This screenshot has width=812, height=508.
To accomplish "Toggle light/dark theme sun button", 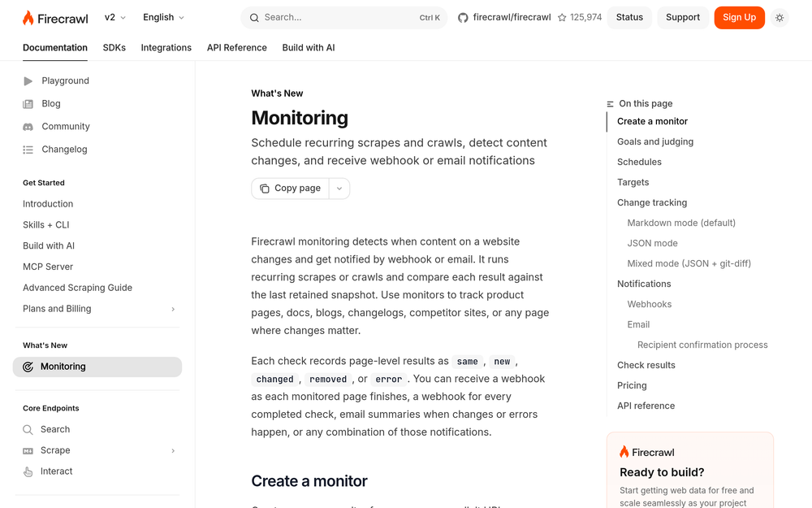I will (780, 18).
